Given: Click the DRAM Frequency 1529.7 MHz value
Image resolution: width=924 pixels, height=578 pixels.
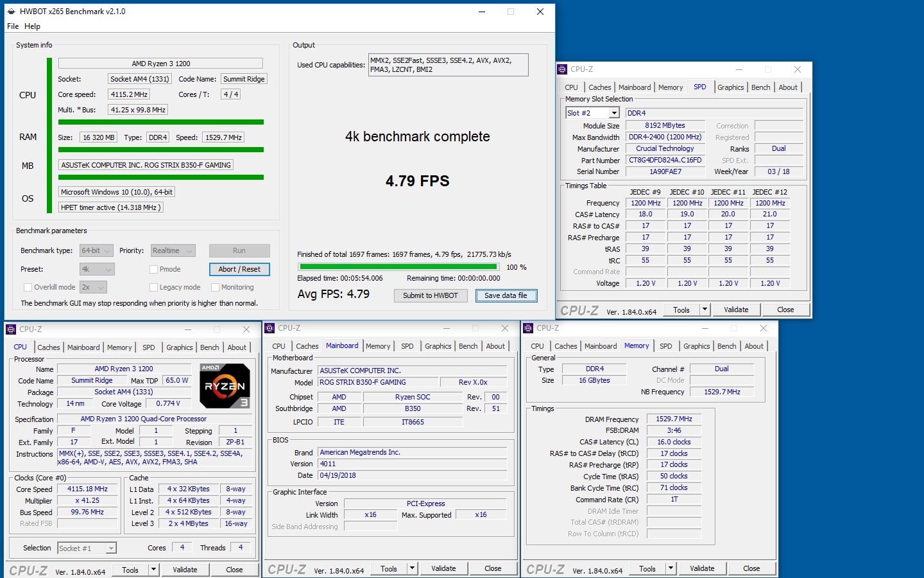Looking at the screenshot, I should tap(674, 419).
